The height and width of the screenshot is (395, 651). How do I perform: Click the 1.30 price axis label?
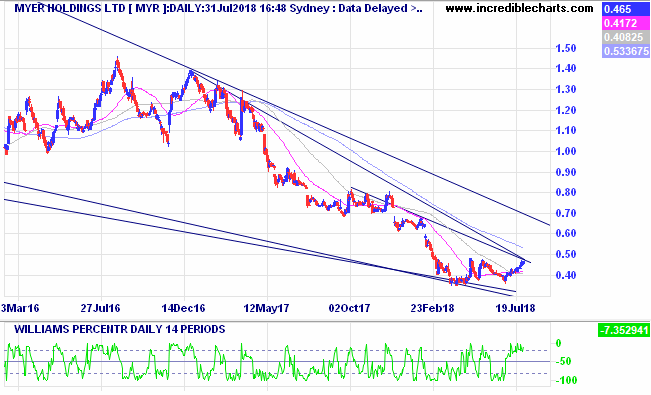point(566,89)
